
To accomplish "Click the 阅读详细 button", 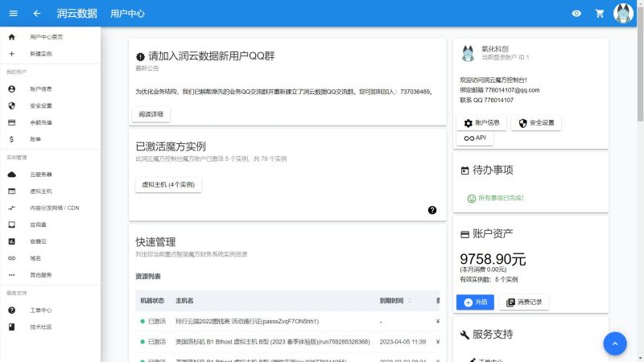I will tap(151, 114).
